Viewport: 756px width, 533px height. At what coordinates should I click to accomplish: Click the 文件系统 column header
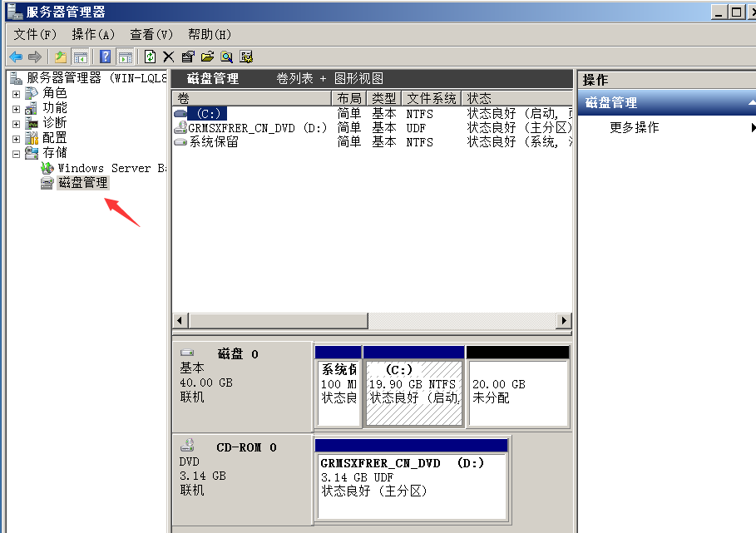click(x=432, y=98)
